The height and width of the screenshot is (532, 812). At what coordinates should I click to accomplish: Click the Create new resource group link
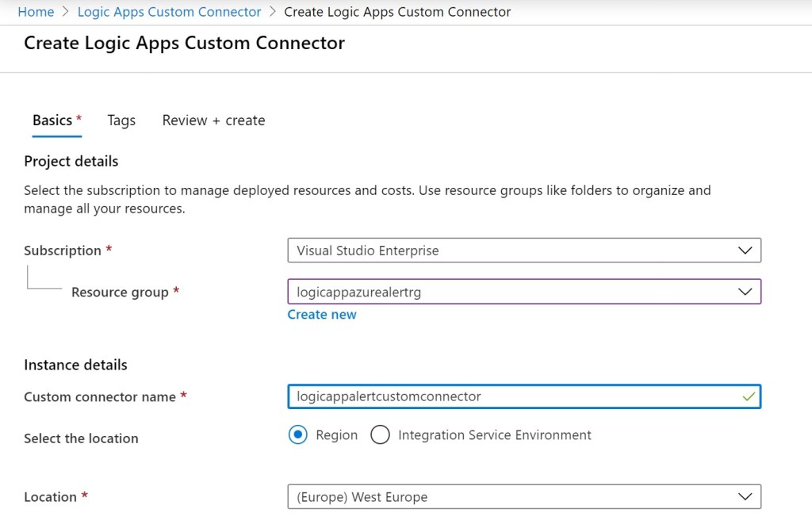tap(322, 314)
